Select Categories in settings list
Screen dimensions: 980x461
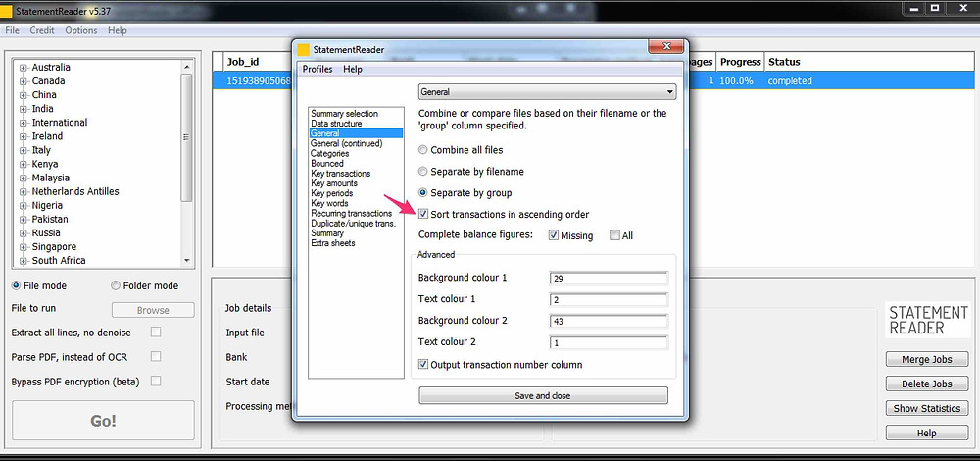pos(329,153)
